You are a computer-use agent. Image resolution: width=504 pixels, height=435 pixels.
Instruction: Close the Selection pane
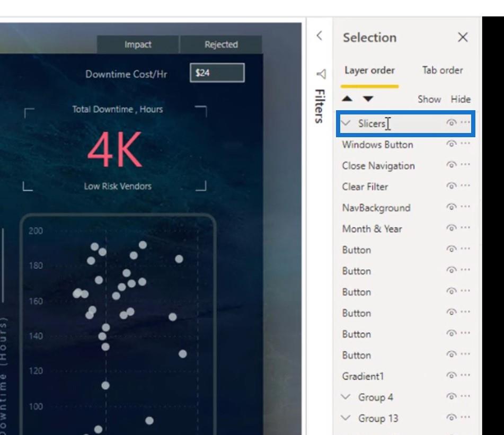pos(463,37)
